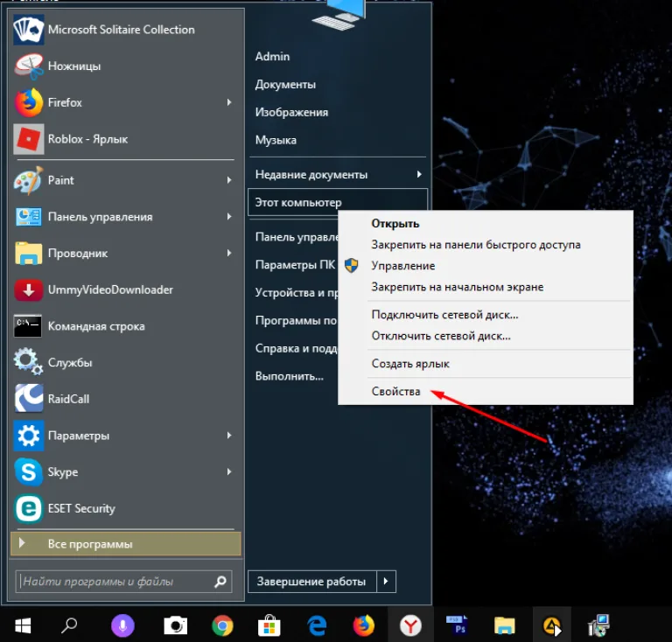Launch RaidCall icon

click(28, 398)
